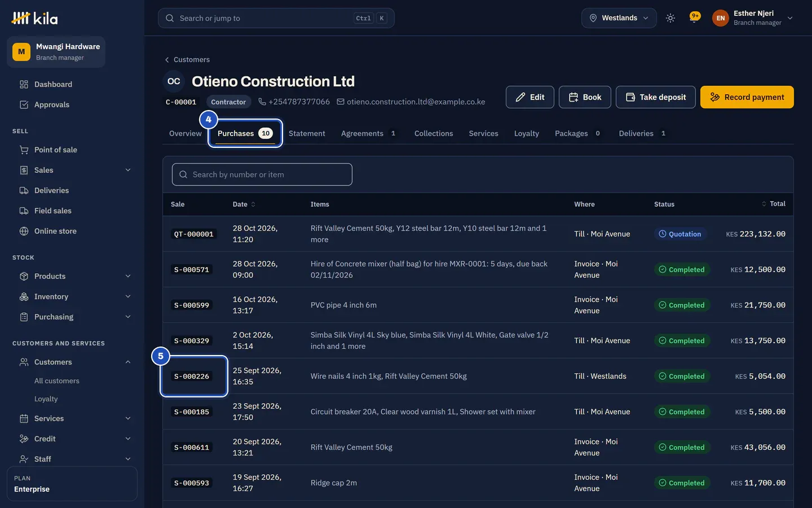Click the magnifier icon in the purchases search
This screenshot has height=508, width=812.
pos(183,174)
